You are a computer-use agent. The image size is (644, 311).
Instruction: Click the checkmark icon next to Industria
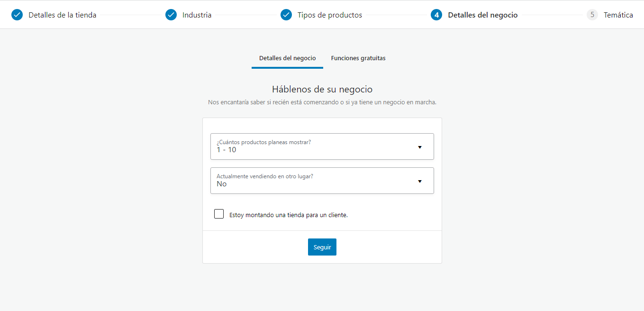171,15
